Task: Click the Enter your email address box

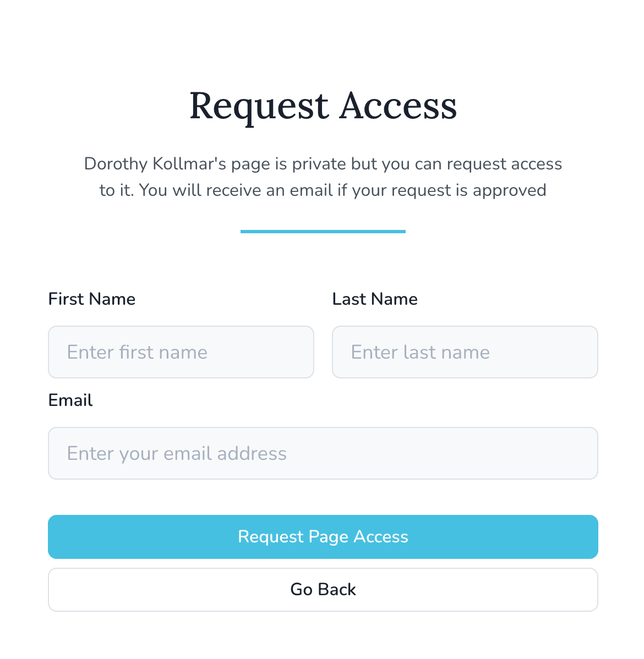Action: click(x=323, y=453)
